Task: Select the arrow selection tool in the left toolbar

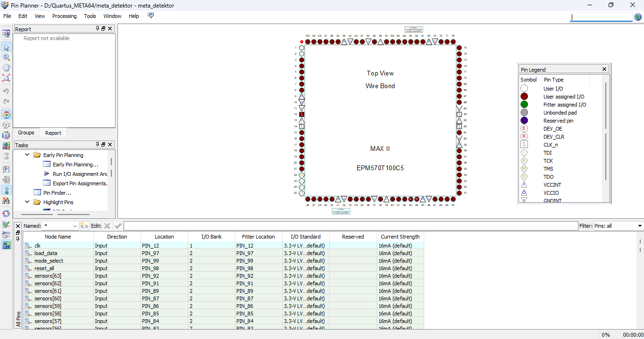Action: pyautogui.click(x=6, y=47)
